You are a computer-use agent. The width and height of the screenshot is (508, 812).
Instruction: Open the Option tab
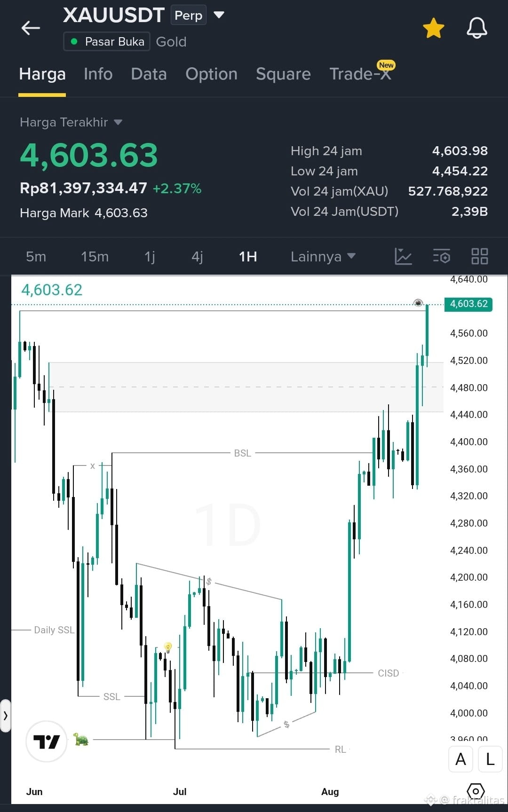pos(211,74)
